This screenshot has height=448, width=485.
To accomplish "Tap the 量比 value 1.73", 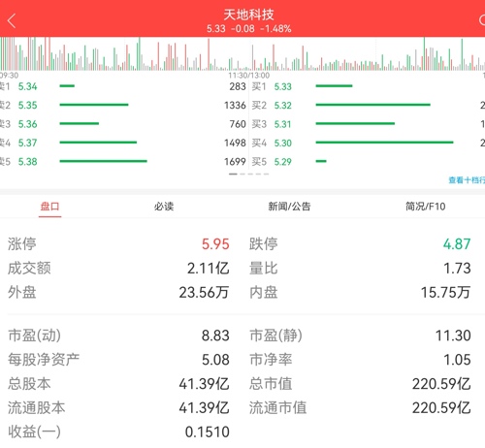I will tap(457, 269).
